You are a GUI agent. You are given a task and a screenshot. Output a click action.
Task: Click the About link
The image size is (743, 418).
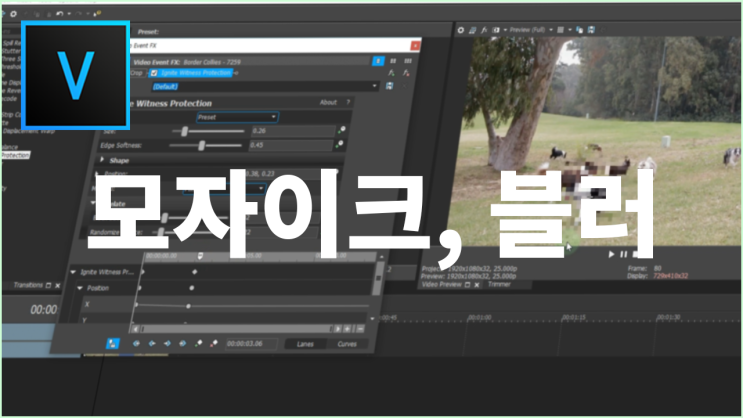tap(328, 102)
